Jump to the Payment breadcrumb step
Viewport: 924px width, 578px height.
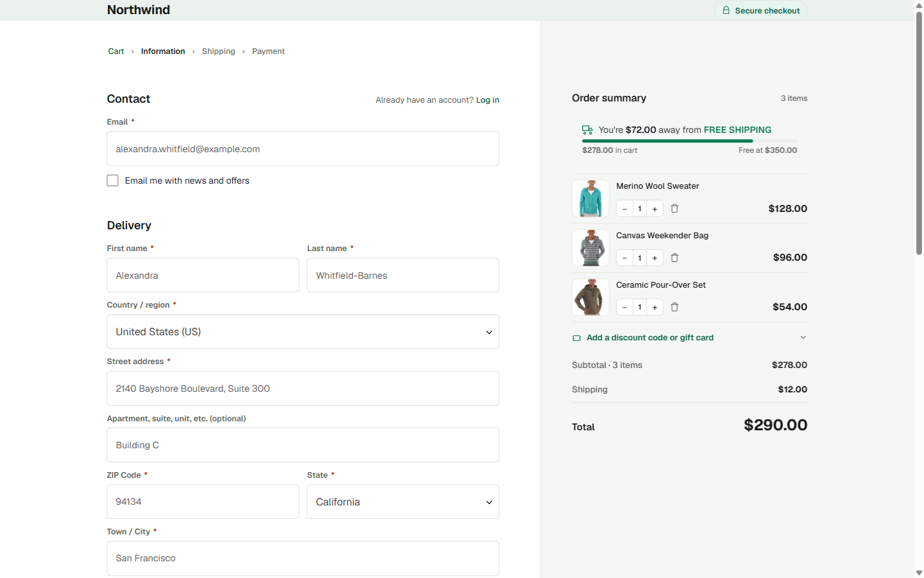tap(268, 51)
